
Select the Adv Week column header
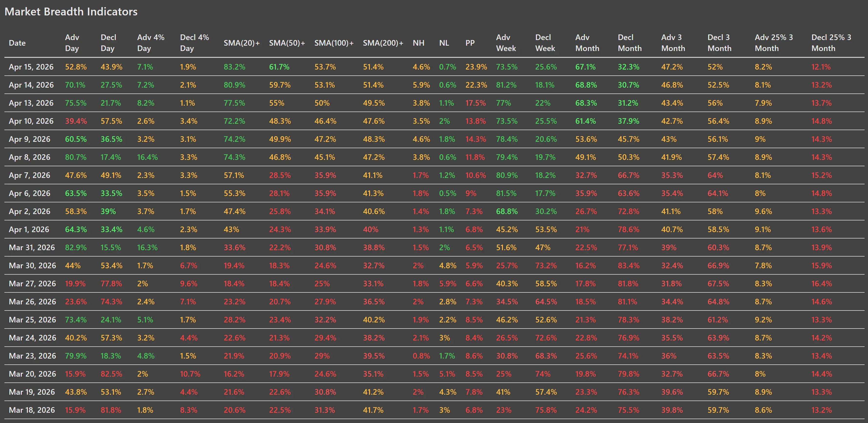point(506,43)
